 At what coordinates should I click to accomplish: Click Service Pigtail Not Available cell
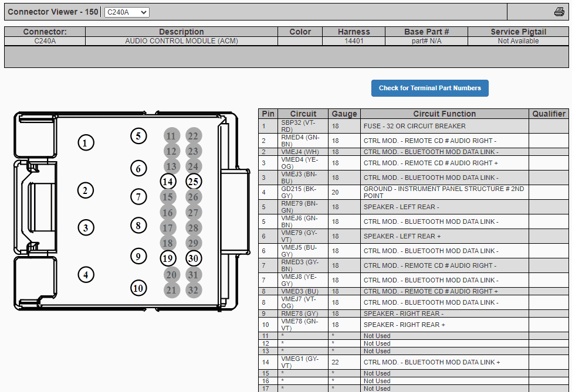pyautogui.click(x=518, y=41)
